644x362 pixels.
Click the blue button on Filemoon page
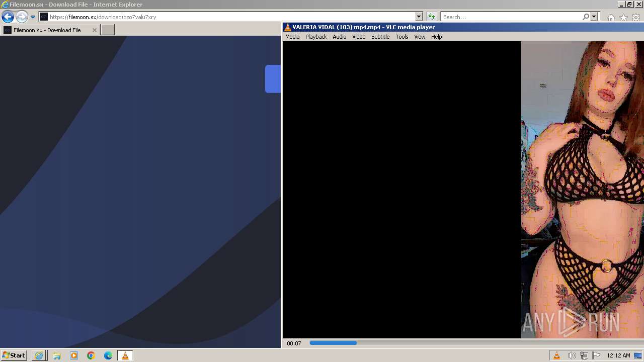(273, 79)
